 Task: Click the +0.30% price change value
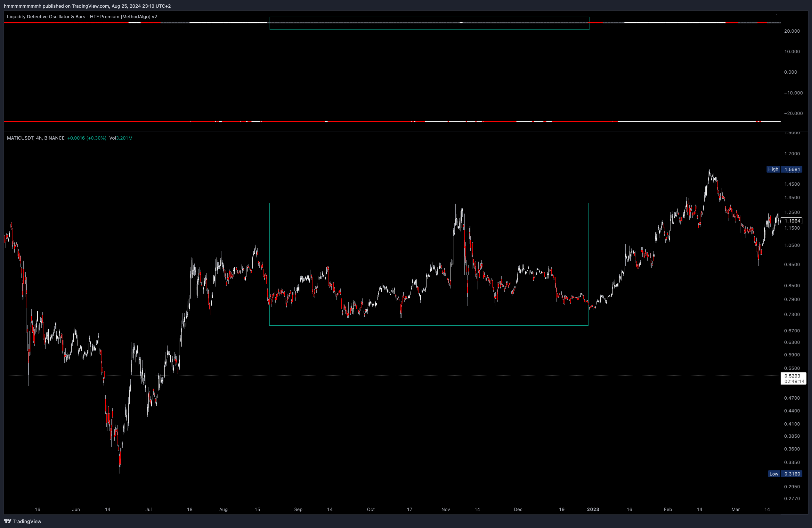(x=97, y=138)
